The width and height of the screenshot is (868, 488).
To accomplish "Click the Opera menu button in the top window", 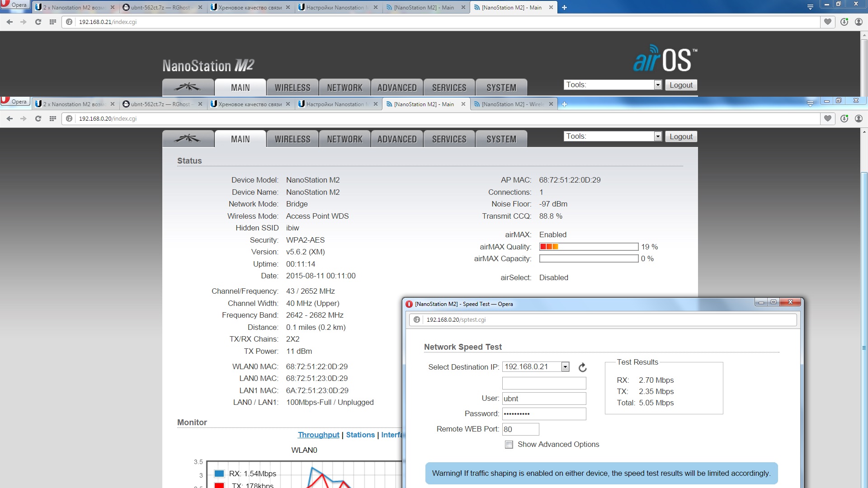I will click(15, 5).
